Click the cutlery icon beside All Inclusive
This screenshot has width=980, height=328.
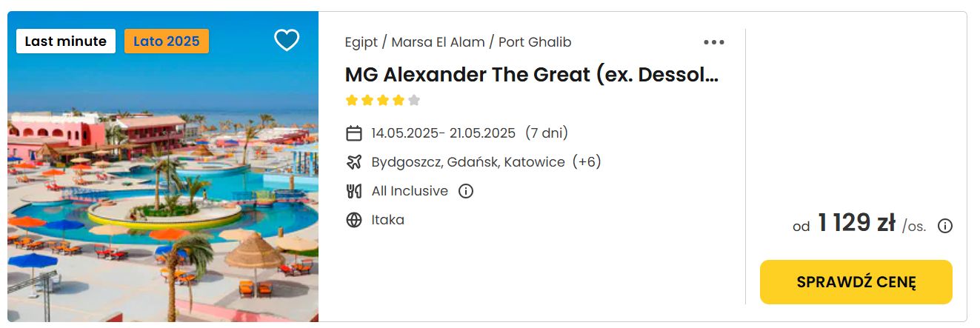click(x=354, y=191)
